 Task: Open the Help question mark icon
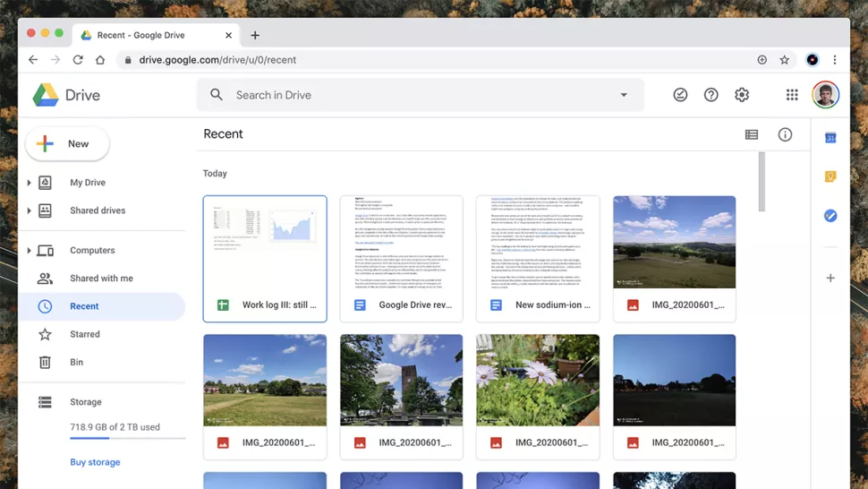click(x=711, y=95)
